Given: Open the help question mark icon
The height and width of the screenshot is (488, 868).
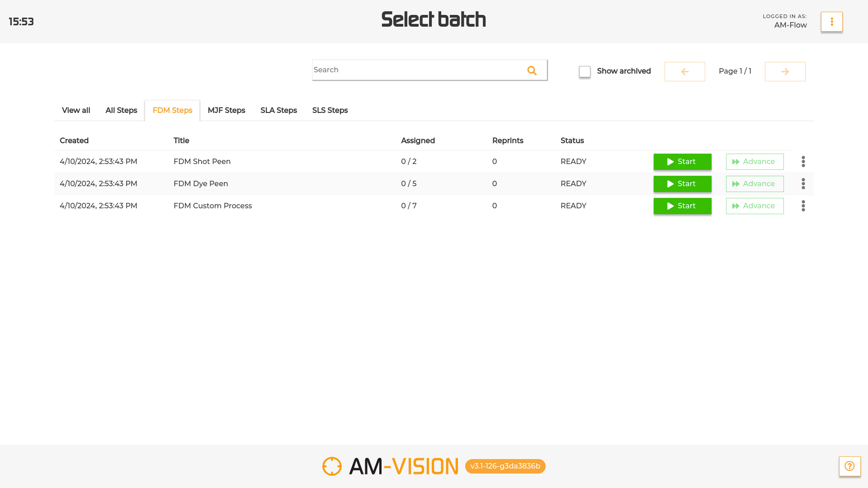Looking at the screenshot, I should pyautogui.click(x=849, y=466).
